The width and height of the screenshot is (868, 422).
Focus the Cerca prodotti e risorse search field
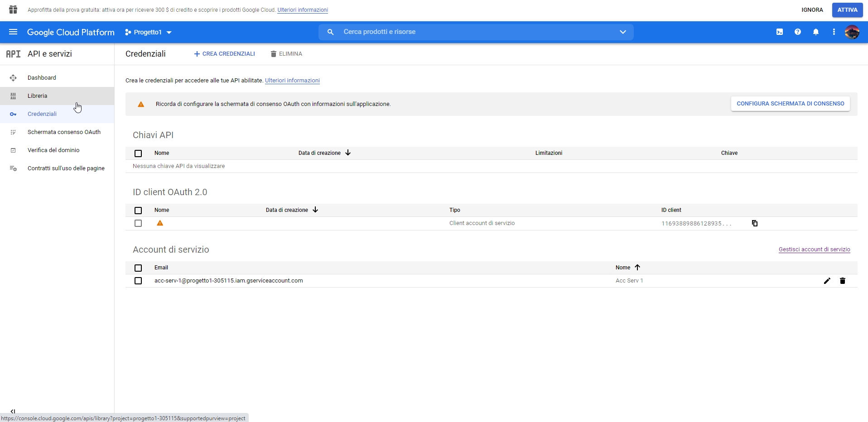pos(476,32)
